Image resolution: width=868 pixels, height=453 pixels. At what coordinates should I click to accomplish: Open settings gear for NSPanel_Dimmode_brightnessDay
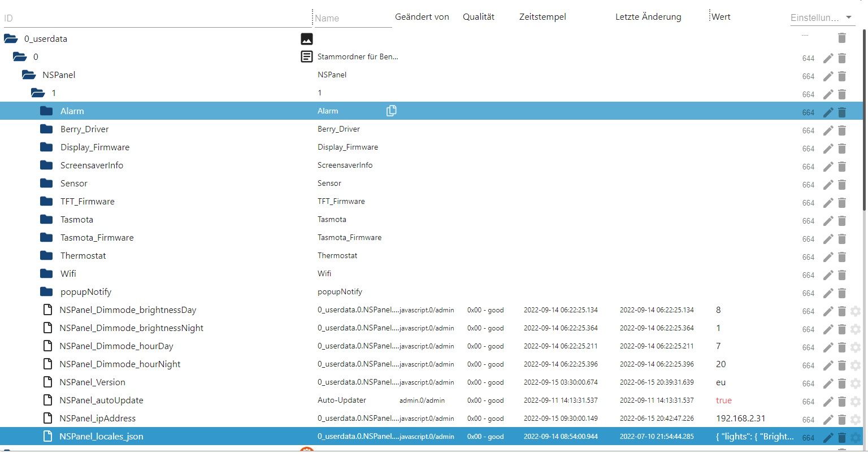[856, 311]
